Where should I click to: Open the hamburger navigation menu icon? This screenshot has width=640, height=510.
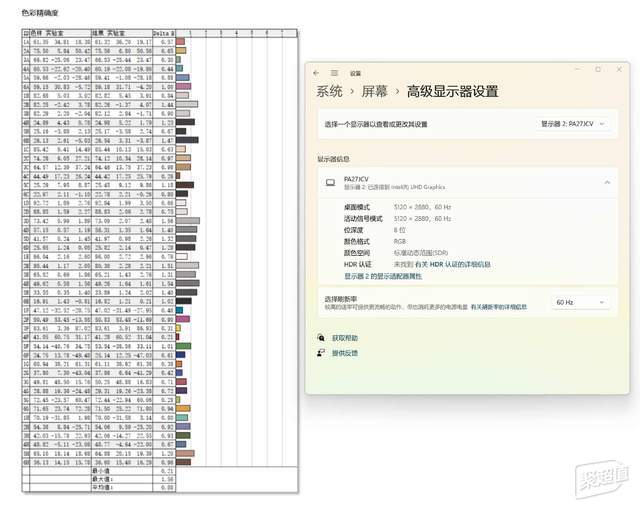pyautogui.click(x=335, y=73)
